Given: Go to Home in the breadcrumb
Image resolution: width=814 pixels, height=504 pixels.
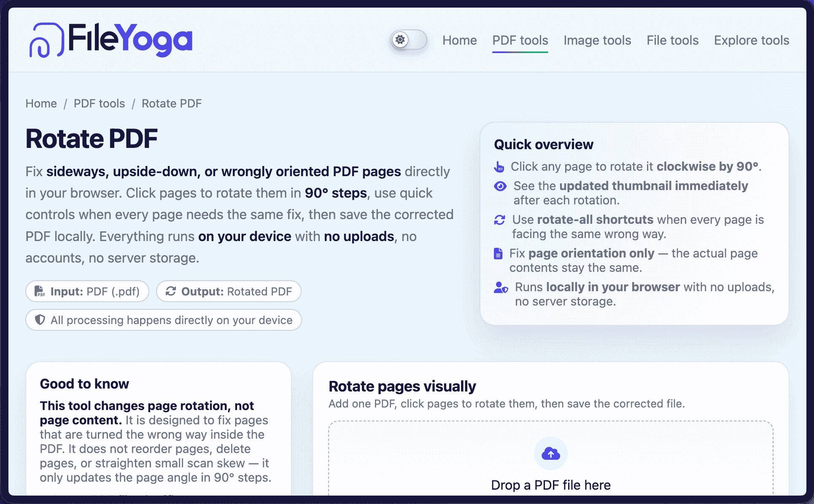Looking at the screenshot, I should (41, 103).
